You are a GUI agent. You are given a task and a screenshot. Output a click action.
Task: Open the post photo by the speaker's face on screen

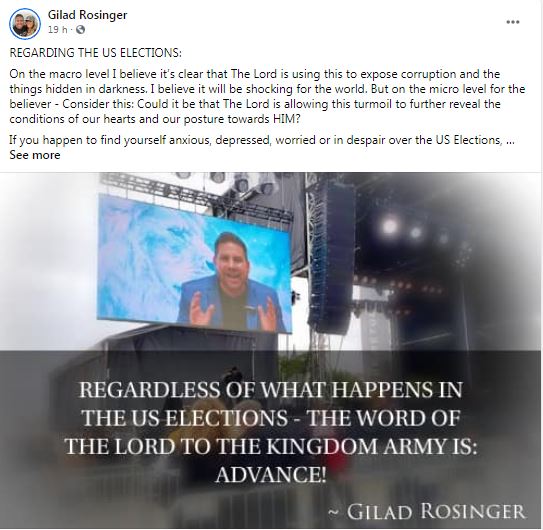click(x=230, y=257)
